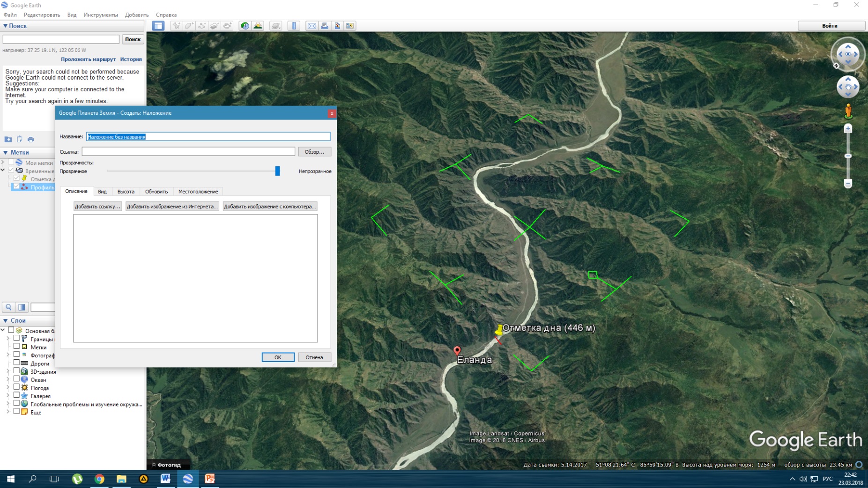This screenshot has height=488, width=868.
Task: Click the blue folder icon below search results
Action: [8, 139]
